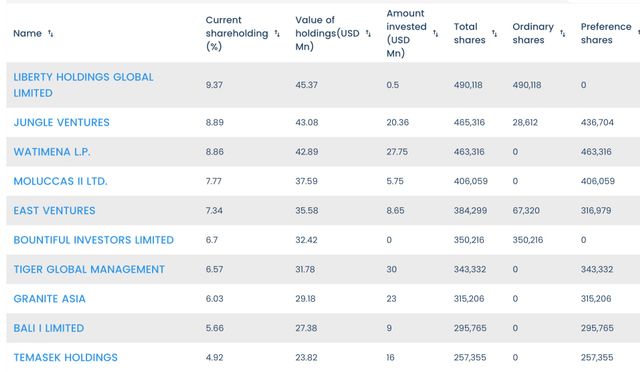Select Watimena L.P. link
This screenshot has height=372, width=640.
coord(52,152)
